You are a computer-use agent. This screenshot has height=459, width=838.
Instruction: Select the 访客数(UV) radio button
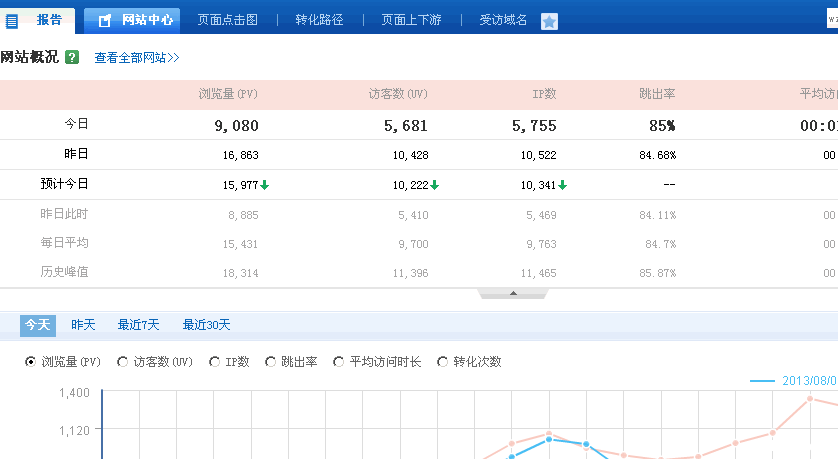click(x=123, y=362)
